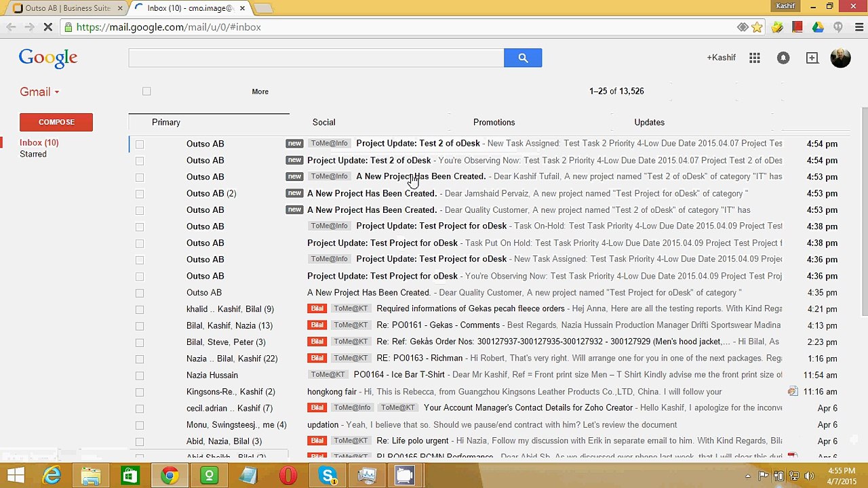Open the Inbox (10) folder
The image size is (868, 488).
tap(39, 142)
